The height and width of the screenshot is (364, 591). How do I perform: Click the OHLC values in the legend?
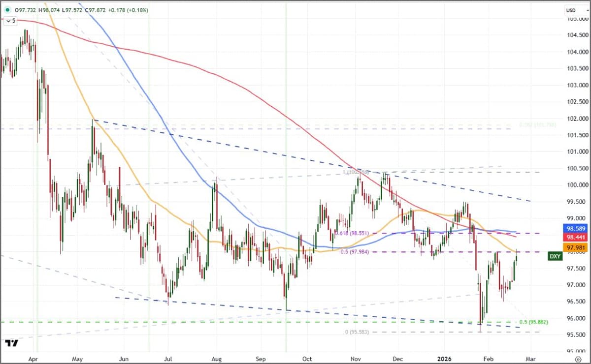[64, 9]
